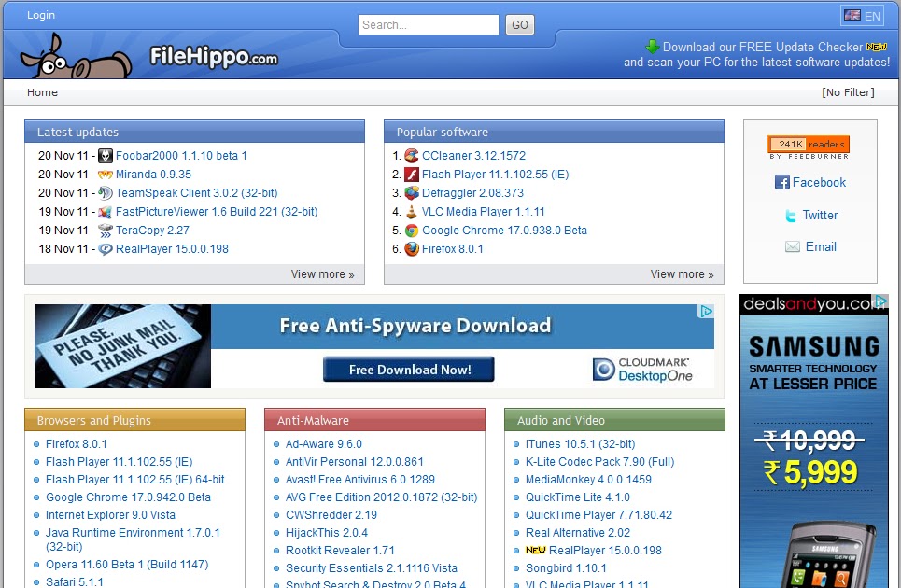The width and height of the screenshot is (901, 588).
Task: Click the junk mail keyboard ad image
Action: (x=122, y=346)
